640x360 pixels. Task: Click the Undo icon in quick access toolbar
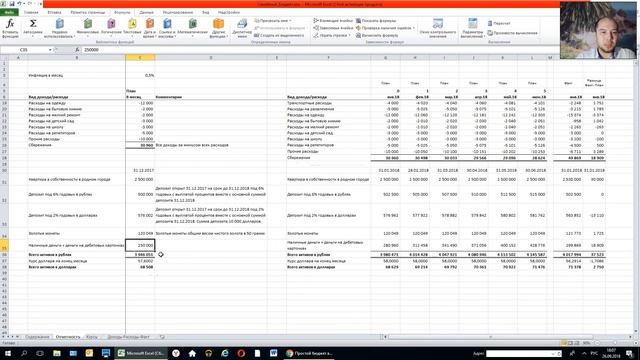pos(19,4)
